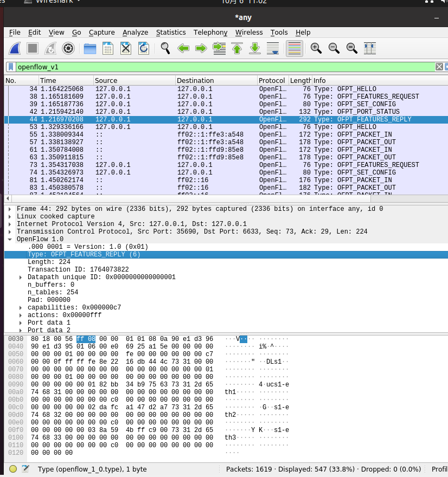The height and width of the screenshot is (477, 448).
Task: Expand actions 0x00000fff field
Action: (x=21, y=315)
